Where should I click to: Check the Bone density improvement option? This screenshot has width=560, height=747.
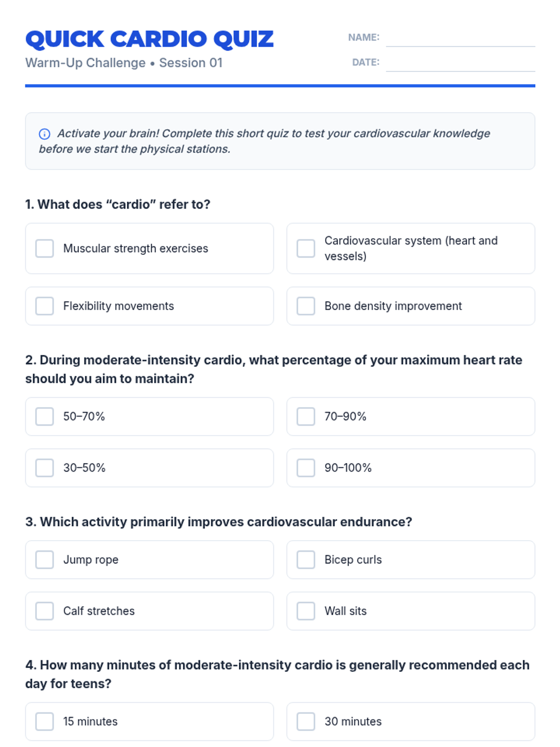(306, 306)
